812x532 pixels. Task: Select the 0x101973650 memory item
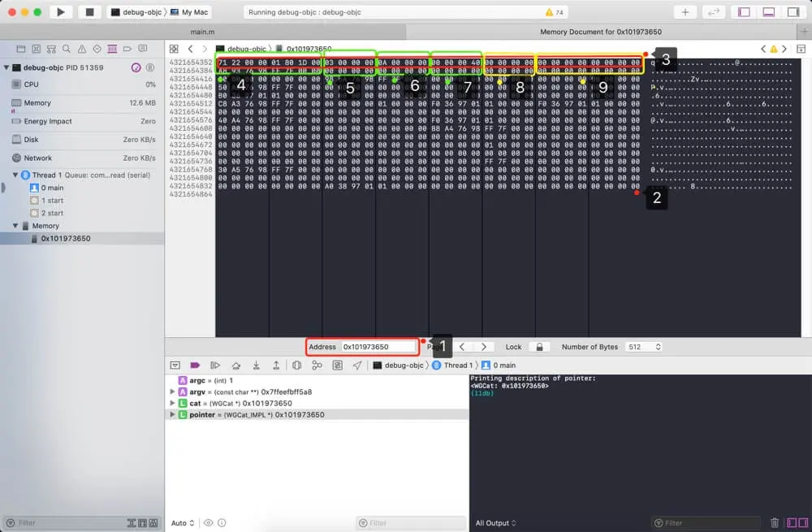click(x=83, y=238)
